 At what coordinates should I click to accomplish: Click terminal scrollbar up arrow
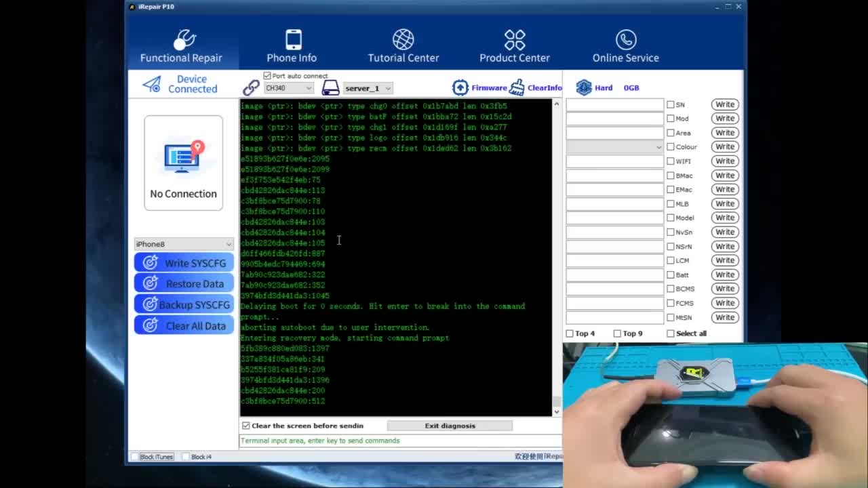click(x=557, y=104)
